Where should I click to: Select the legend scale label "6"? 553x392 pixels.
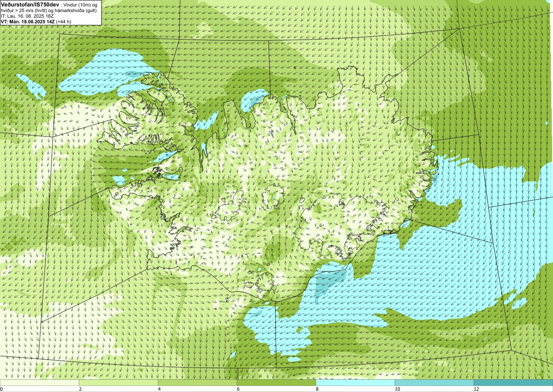point(238,389)
